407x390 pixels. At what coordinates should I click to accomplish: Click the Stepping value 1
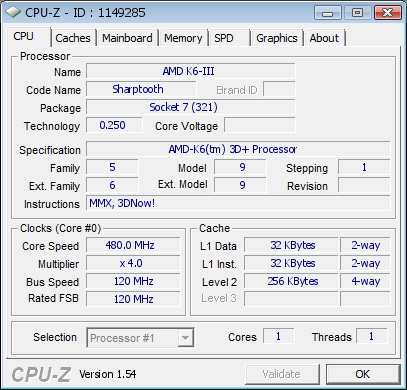click(364, 167)
